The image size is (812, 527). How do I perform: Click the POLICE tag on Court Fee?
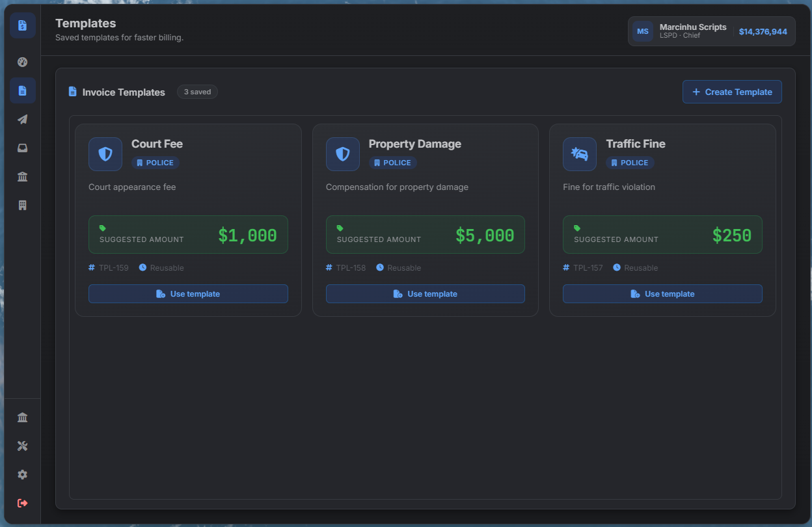click(x=156, y=163)
